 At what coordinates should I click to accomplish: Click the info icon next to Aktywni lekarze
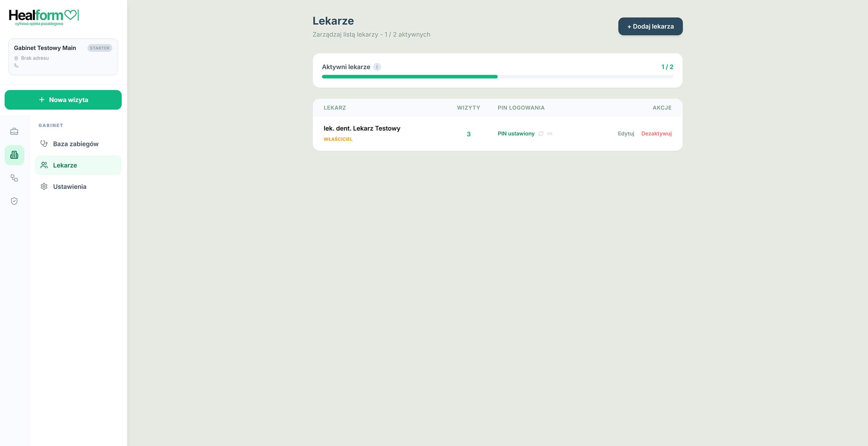(x=377, y=67)
